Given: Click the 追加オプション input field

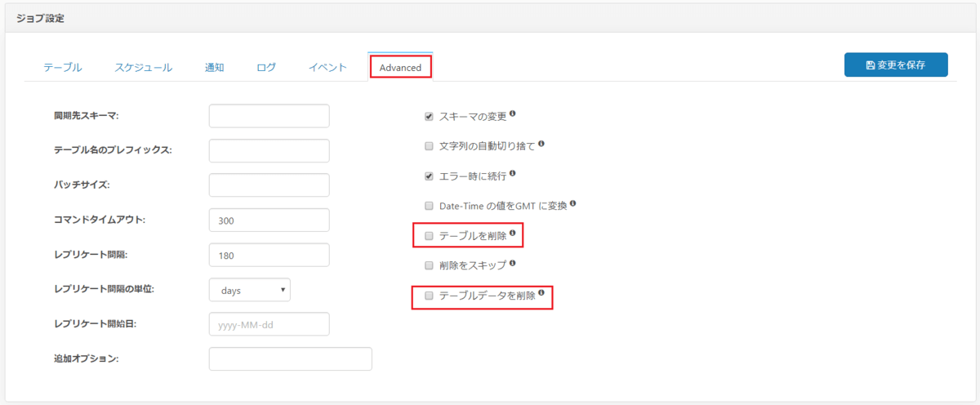Looking at the screenshot, I should click(x=291, y=359).
